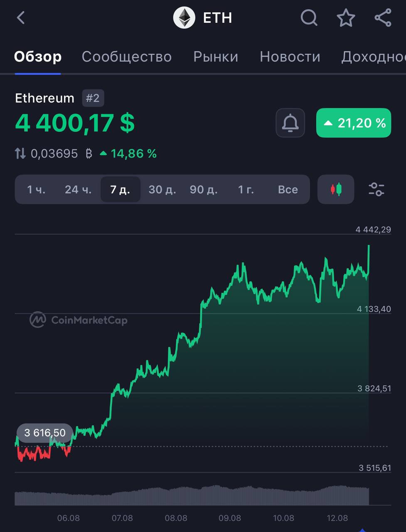Tap the 4 133,40 axis label
The height and width of the screenshot is (532, 406).
[374, 309]
